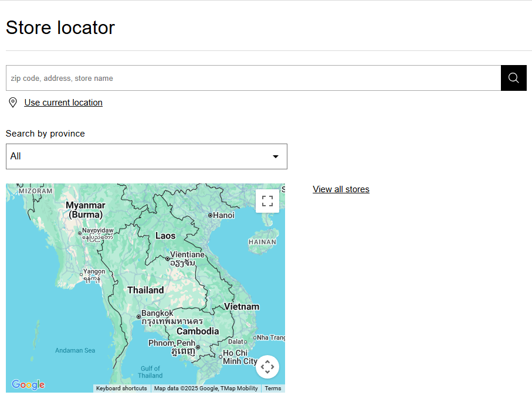Click the location pin icon

click(13, 103)
